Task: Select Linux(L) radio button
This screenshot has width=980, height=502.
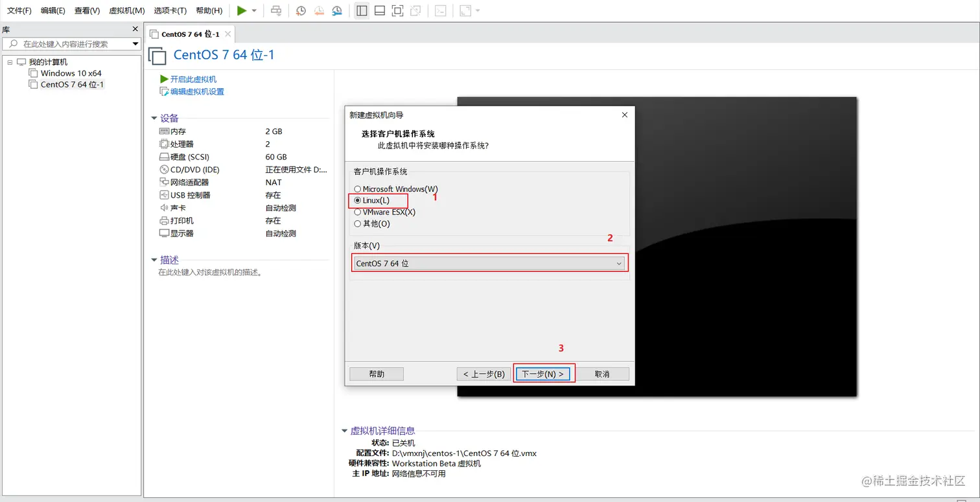Action: pos(357,201)
